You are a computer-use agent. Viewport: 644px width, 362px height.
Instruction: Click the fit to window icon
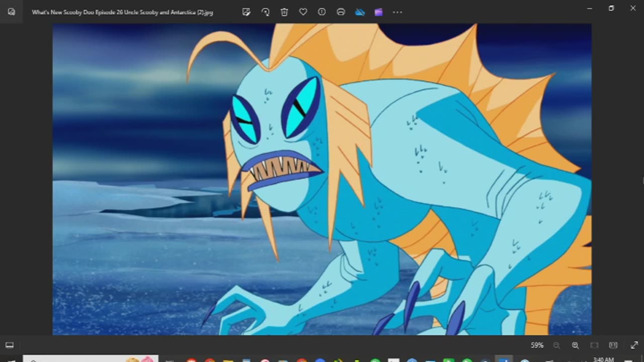tap(594, 345)
